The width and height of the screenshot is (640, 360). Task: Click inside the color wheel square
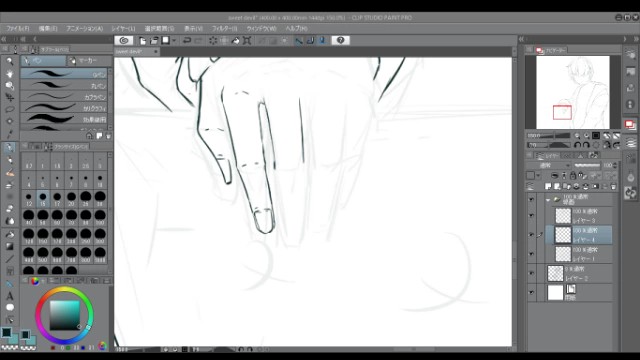click(x=64, y=315)
